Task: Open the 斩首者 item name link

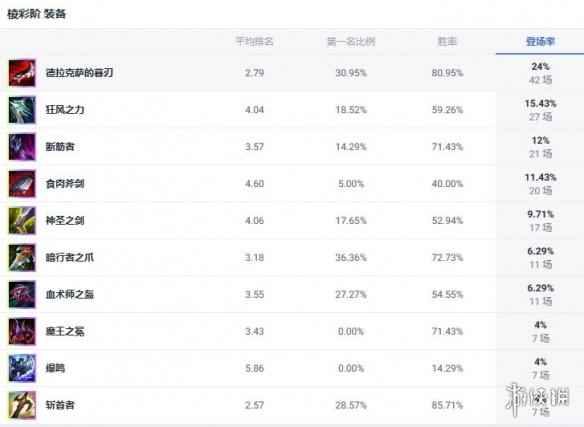Action: 60,405
